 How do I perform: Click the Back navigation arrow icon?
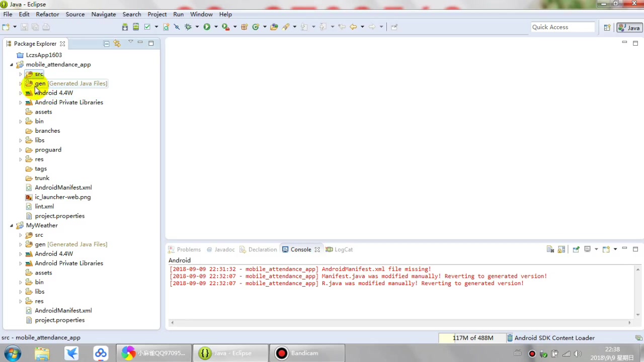tap(353, 27)
